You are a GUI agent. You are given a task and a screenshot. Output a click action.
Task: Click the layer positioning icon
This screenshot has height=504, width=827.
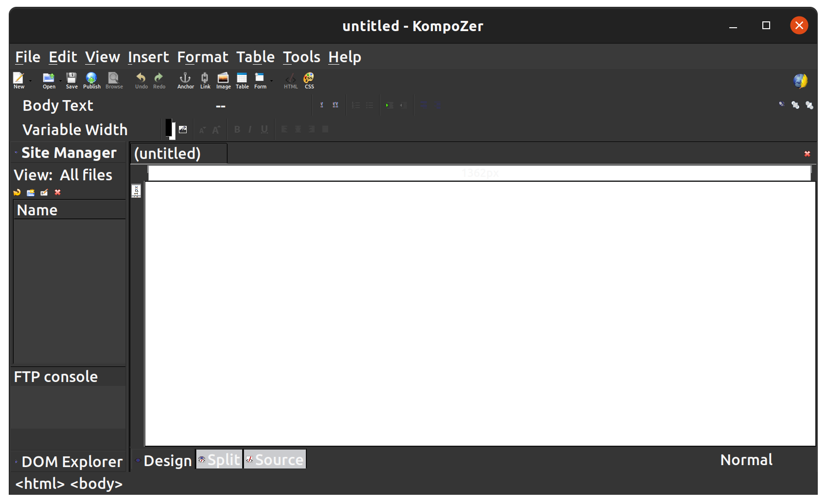tap(782, 104)
